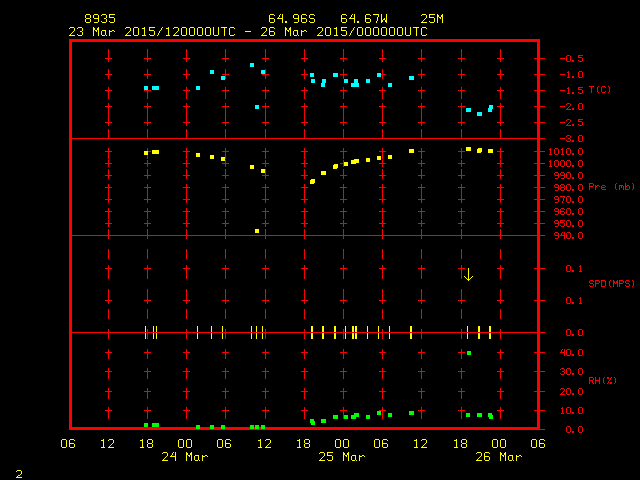Click the yellow downward wind arrow
Screen dimensions: 640x480
click(x=468, y=274)
